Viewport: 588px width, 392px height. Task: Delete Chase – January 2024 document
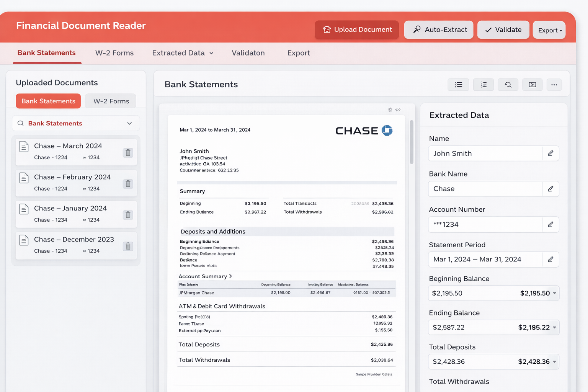coord(128,215)
